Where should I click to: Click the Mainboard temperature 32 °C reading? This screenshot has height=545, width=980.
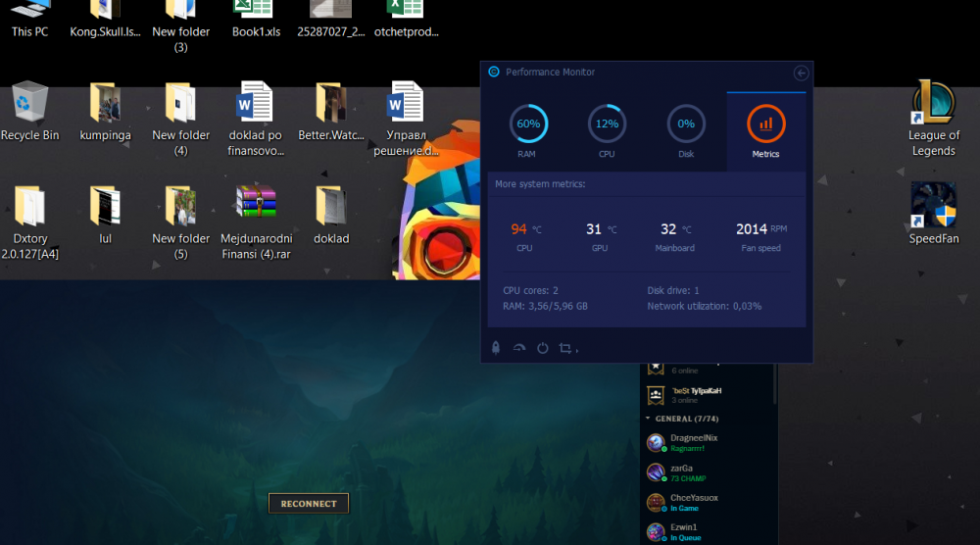click(675, 229)
